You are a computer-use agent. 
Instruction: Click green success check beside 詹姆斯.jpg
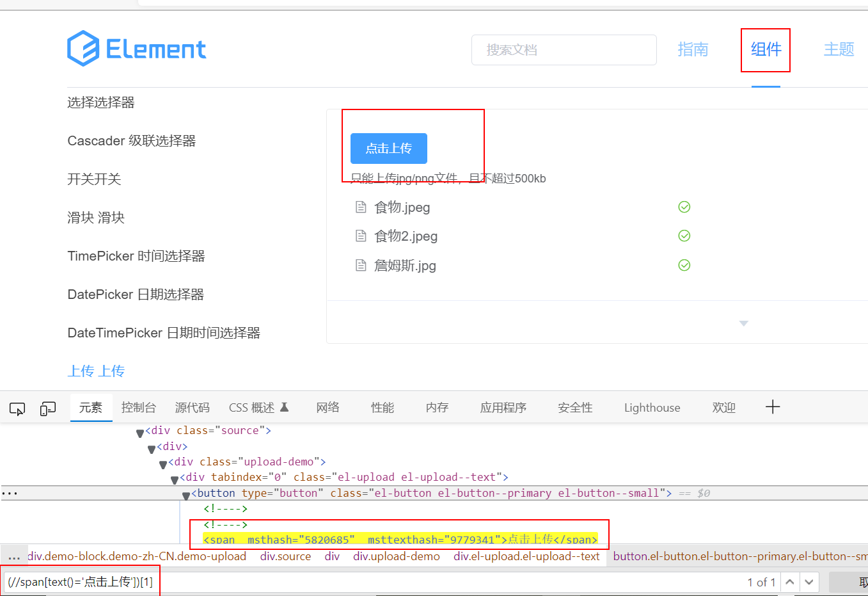[x=684, y=264]
